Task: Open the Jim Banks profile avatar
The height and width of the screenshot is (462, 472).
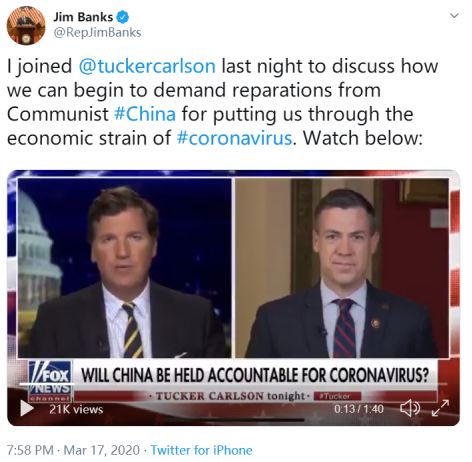Action: point(26,26)
